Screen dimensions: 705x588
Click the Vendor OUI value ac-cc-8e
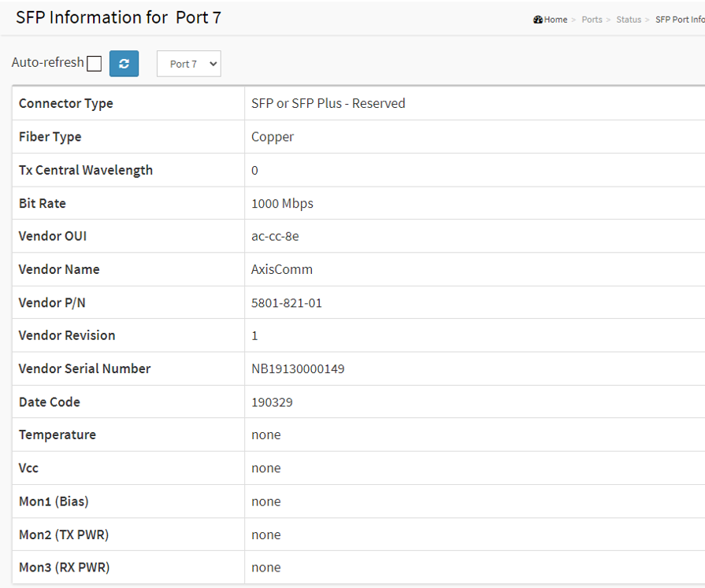point(275,236)
